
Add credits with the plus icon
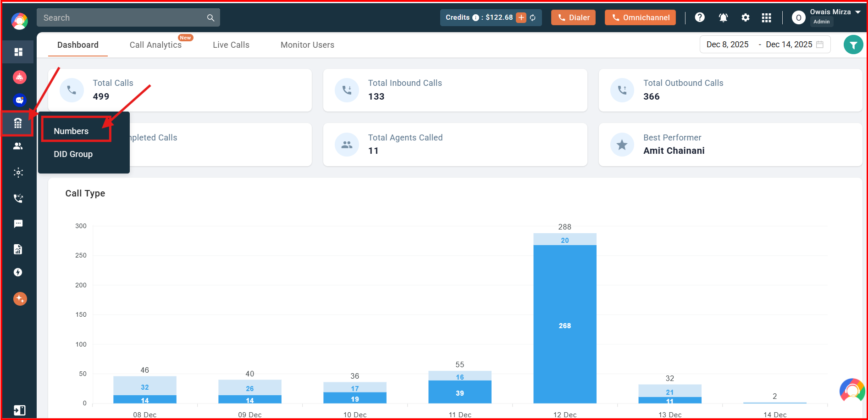point(521,17)
